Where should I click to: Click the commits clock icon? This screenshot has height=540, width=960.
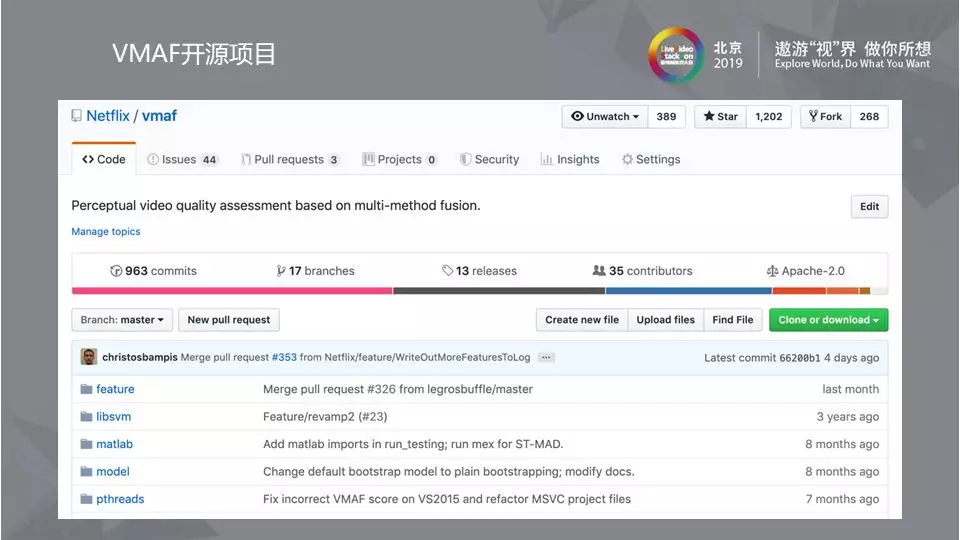(116, 271)
